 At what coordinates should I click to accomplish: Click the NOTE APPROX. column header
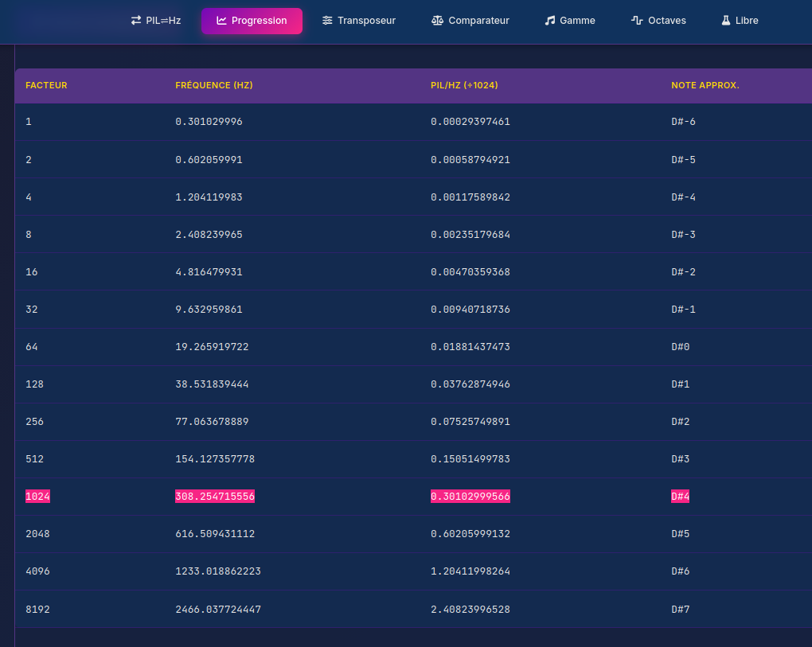[x=705, y=86]
